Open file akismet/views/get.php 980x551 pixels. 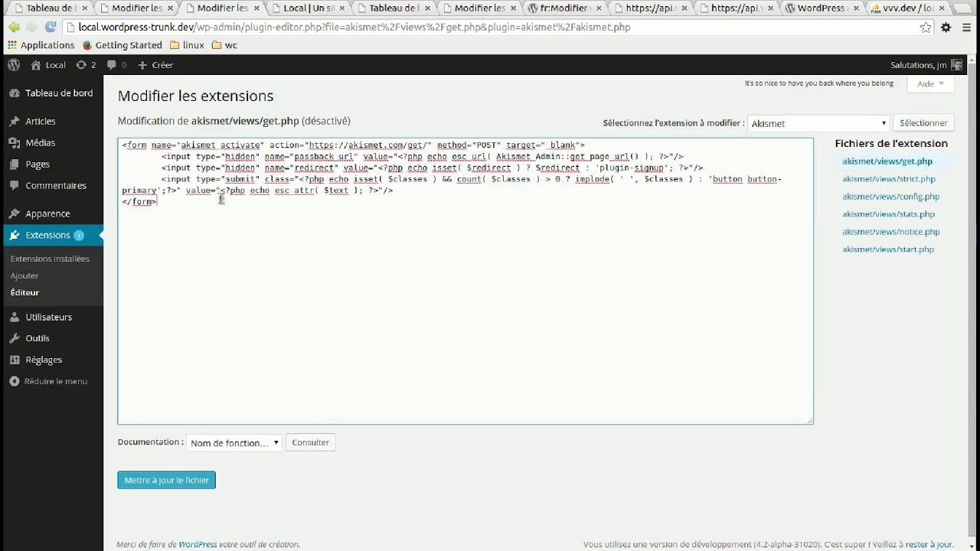coord(887,161)
